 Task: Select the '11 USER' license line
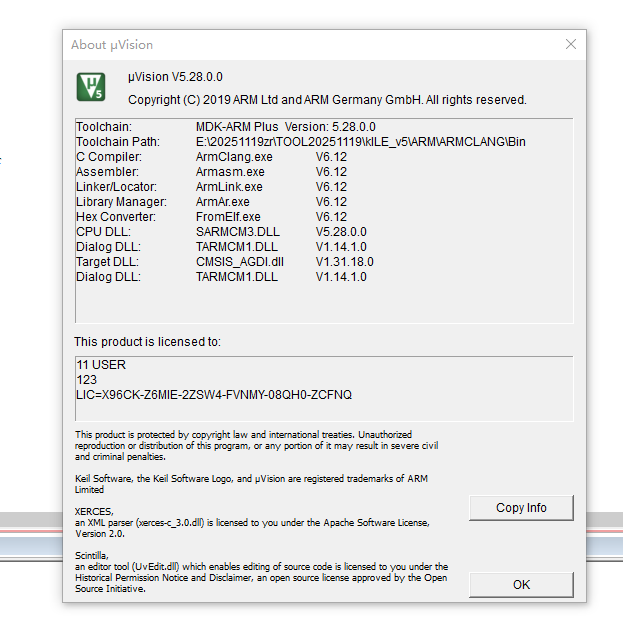(x=101, y=365)
